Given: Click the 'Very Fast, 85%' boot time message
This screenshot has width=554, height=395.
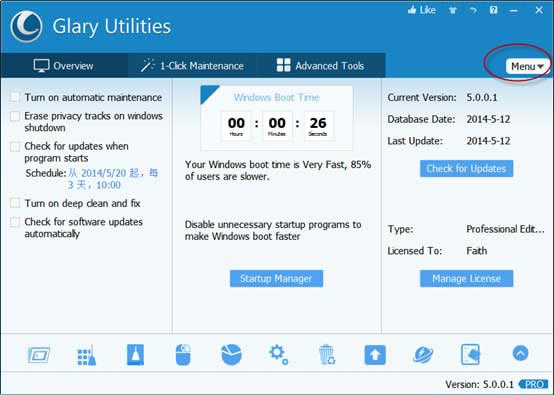Looking at the screenshot, I should (x=278, y=170).
